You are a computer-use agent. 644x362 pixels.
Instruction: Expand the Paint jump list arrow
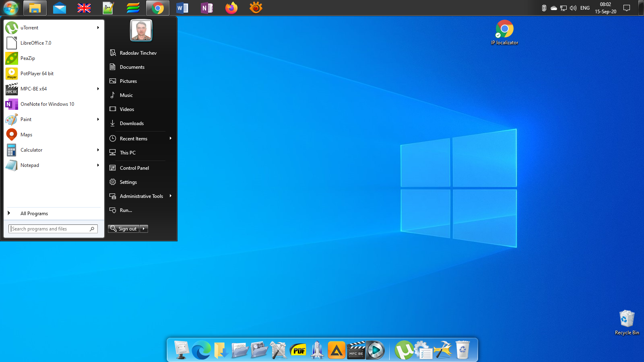point(98,119)
